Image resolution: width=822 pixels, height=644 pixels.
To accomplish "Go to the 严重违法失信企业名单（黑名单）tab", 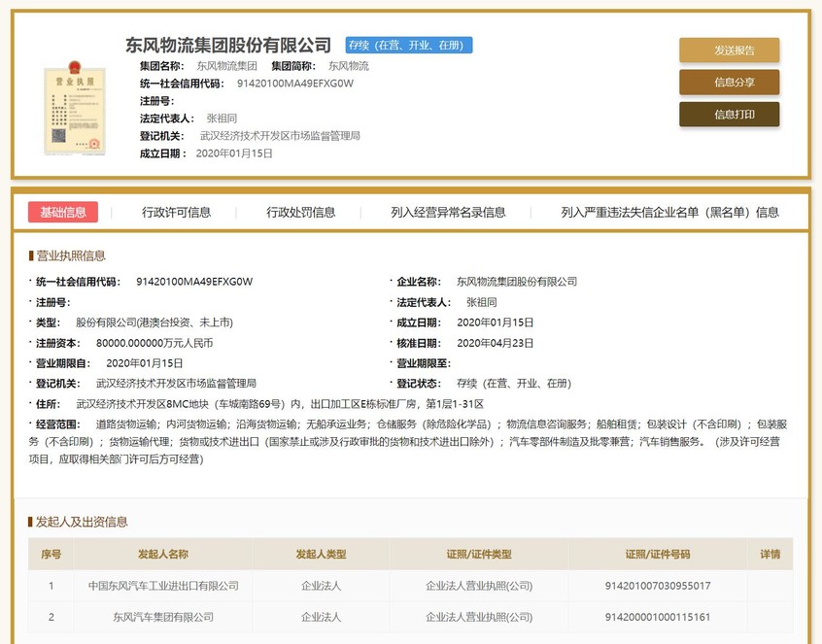I will point(669,213).
